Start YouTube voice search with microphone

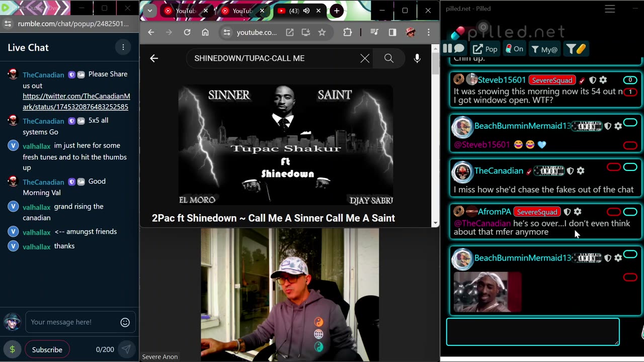point(417,58)
